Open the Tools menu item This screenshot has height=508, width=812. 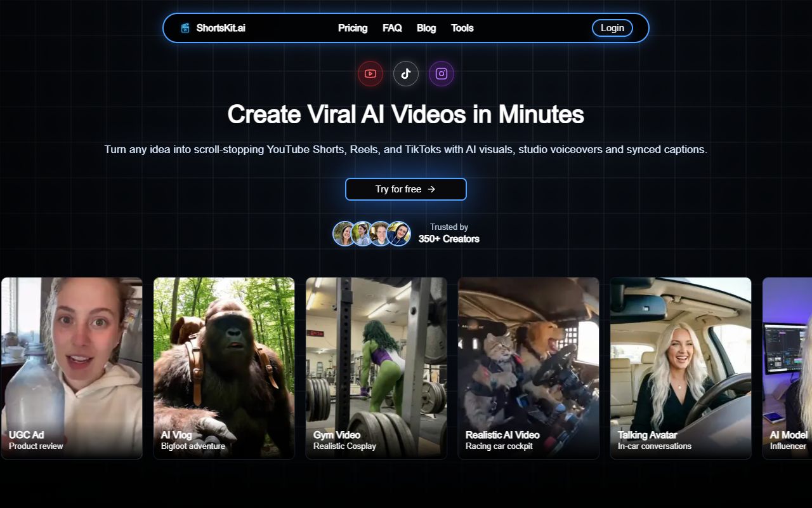462,28
